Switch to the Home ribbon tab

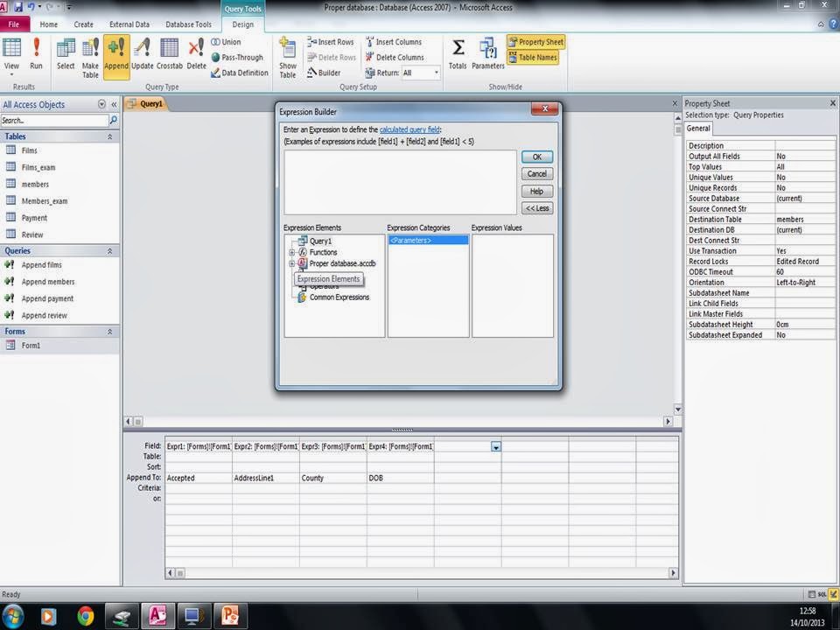point(48,24)
